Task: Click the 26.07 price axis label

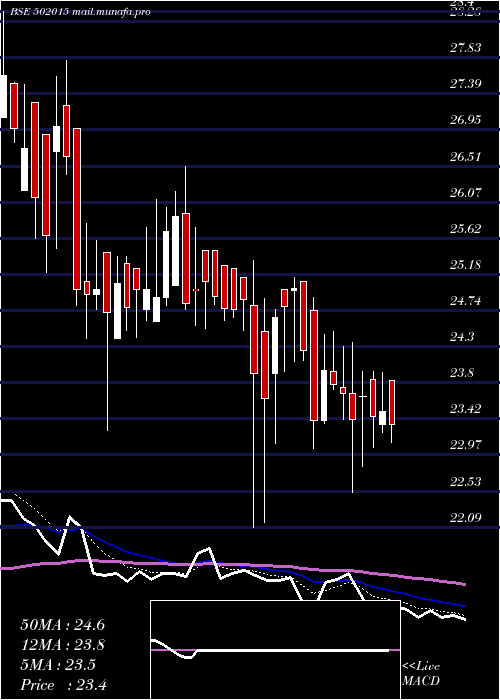Action: pyautogui.click(x=465, y=192)
